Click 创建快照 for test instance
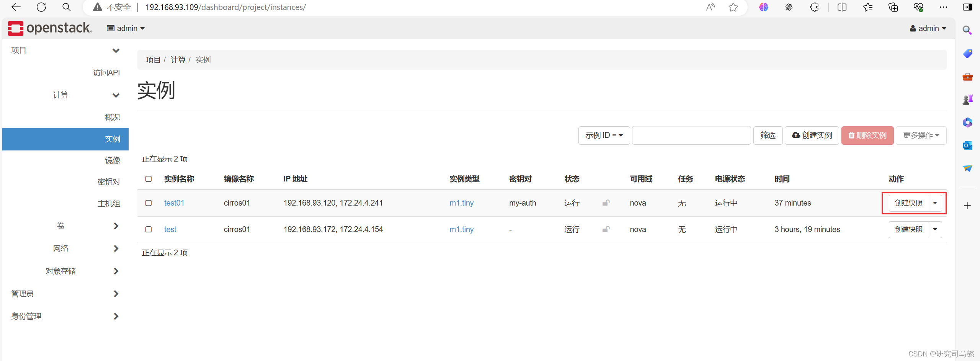The width and height of the screenshot is (980, 361). tap(908, 229)
